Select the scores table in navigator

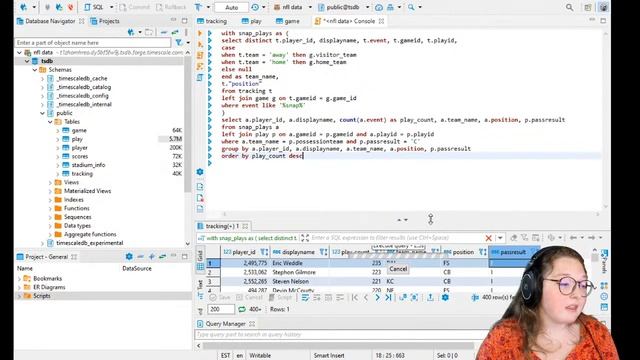(80, 156)
